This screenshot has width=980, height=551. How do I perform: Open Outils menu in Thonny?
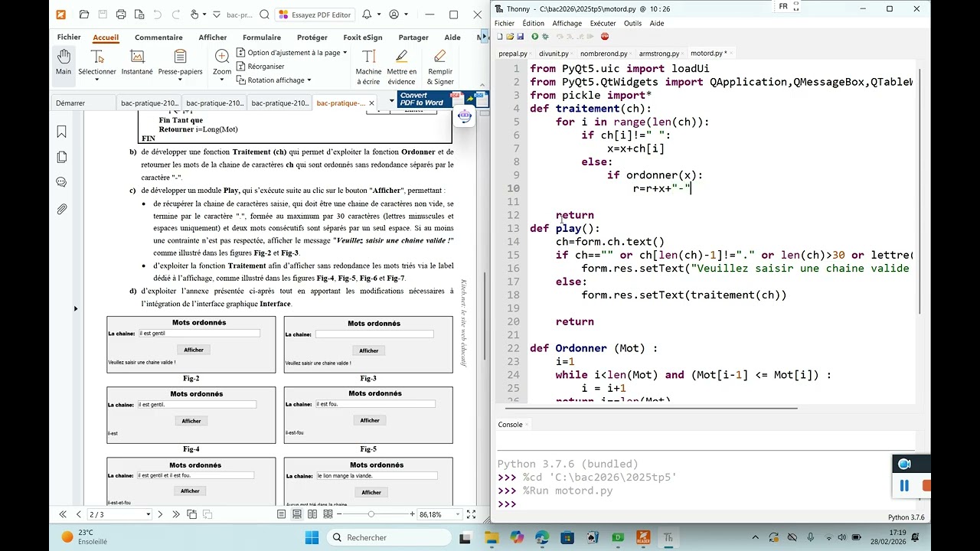(632, 24)
